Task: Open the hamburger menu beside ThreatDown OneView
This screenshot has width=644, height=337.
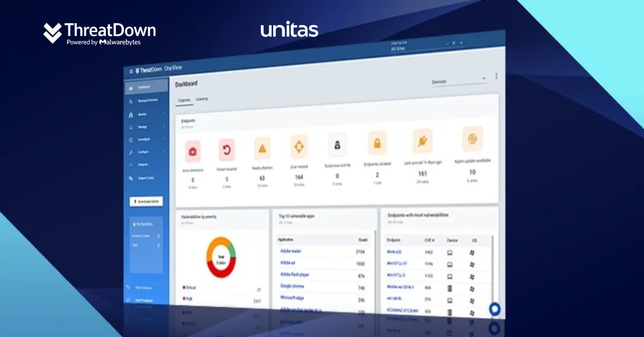Action: pyautogui.click(x=131, y=71)
